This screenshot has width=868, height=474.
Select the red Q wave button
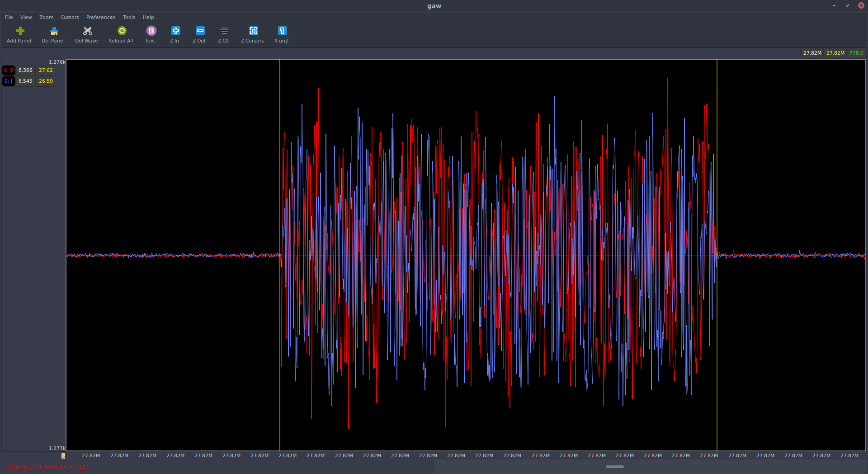point(9,70)
